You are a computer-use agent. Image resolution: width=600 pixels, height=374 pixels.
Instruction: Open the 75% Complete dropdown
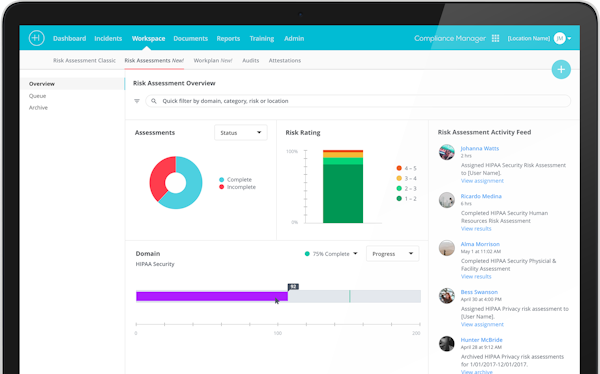coord(331,254)
